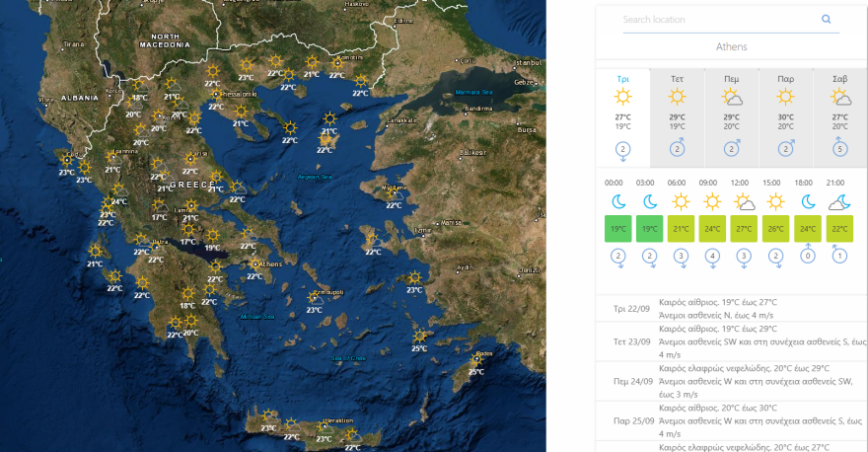Click the Ermoupoli sun marker
Viewport: 868px width, 452px height.
click(x=315, y=298)
